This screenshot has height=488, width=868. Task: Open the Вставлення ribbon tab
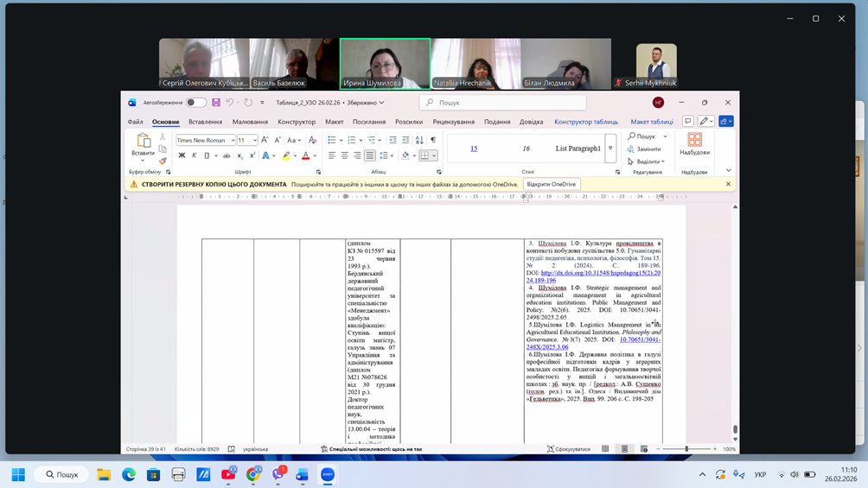click(205, 122)
